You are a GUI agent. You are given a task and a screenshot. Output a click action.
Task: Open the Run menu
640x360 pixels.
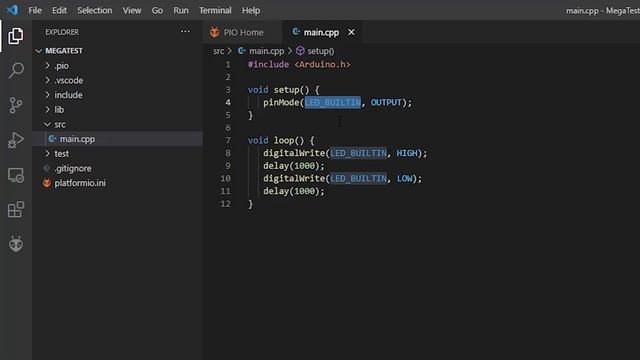coord(181,10)
